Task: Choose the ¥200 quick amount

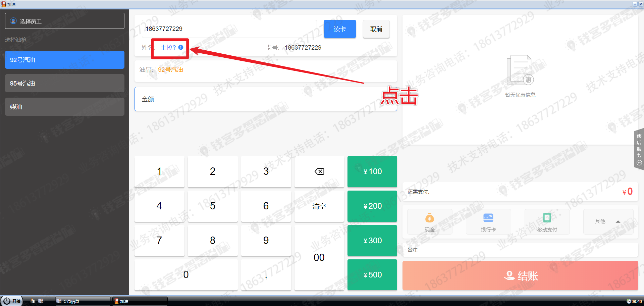Action: click(x=372, y=206)
